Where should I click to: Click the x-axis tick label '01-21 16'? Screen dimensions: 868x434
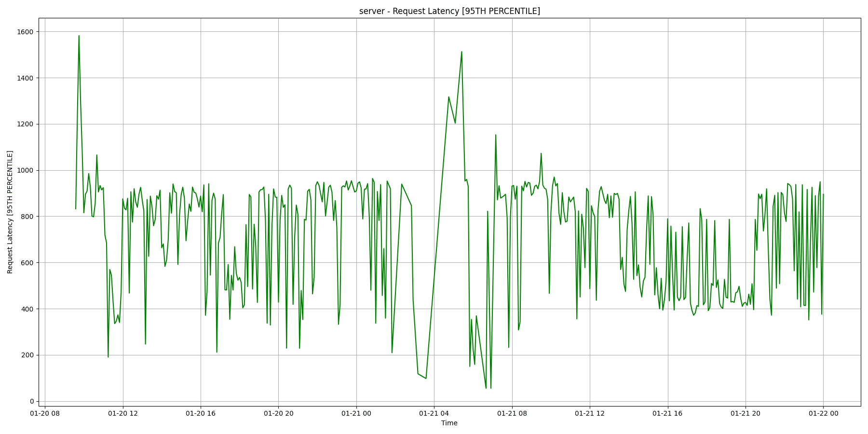pyautogui.click(x=668, y=413)
